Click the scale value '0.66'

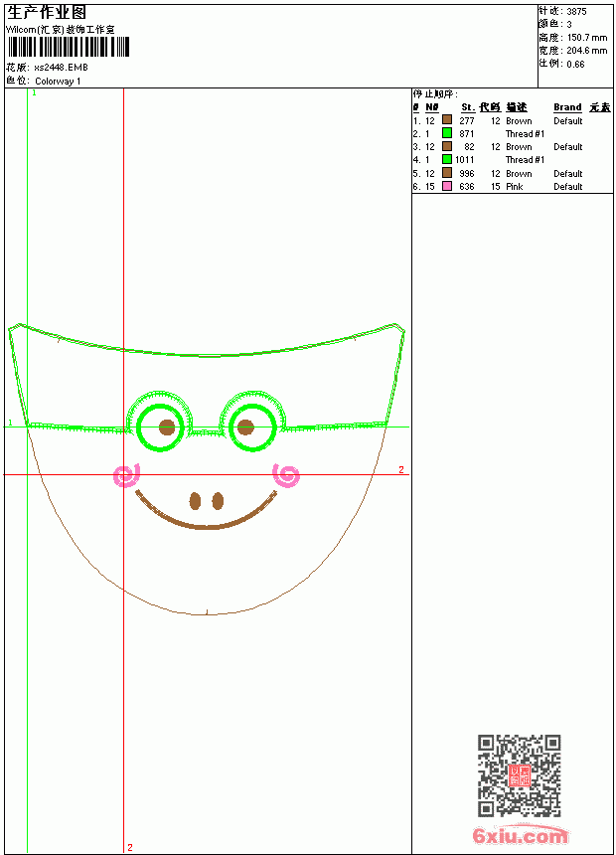coord(575,65)
